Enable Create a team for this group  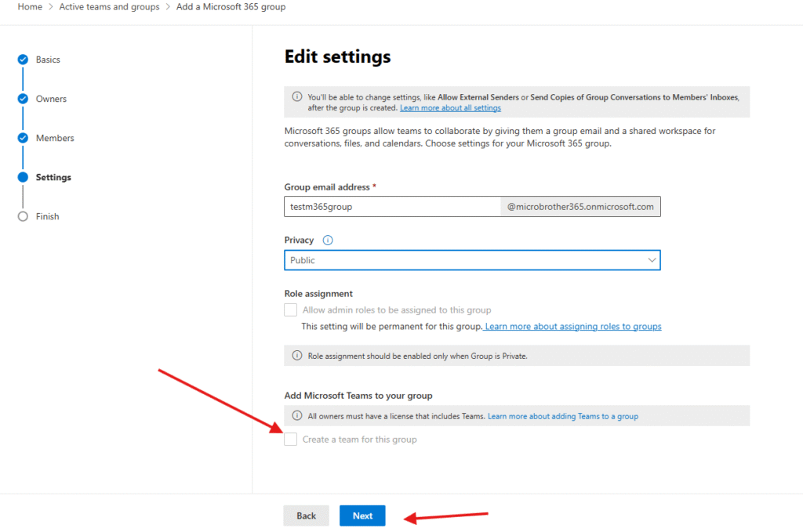[291, 440]
